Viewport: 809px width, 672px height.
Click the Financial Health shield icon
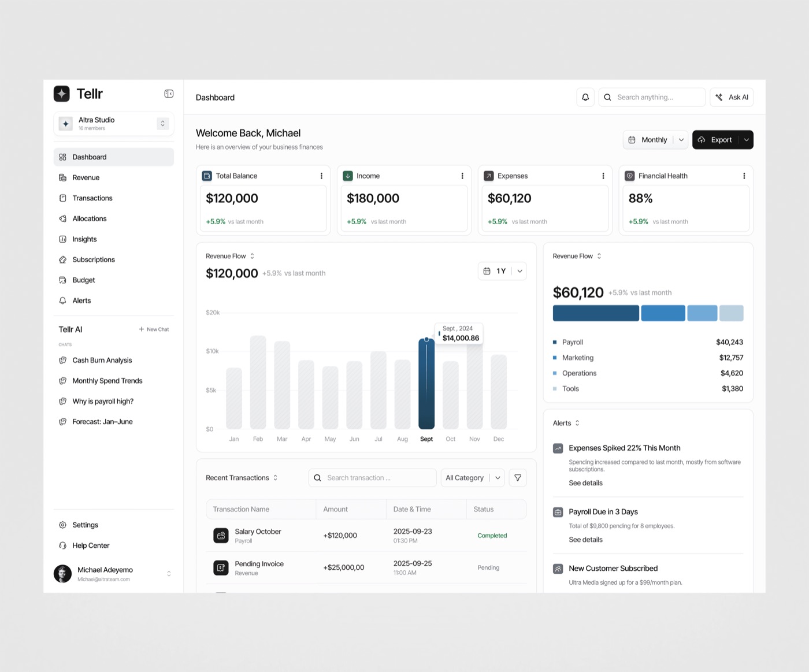click(x=630, y=176)
